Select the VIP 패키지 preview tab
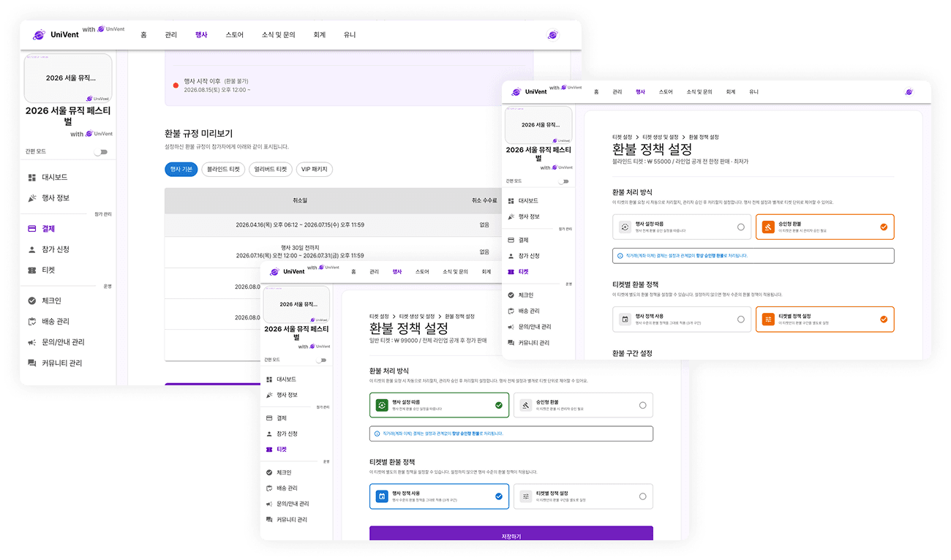 tap(315, 170)
